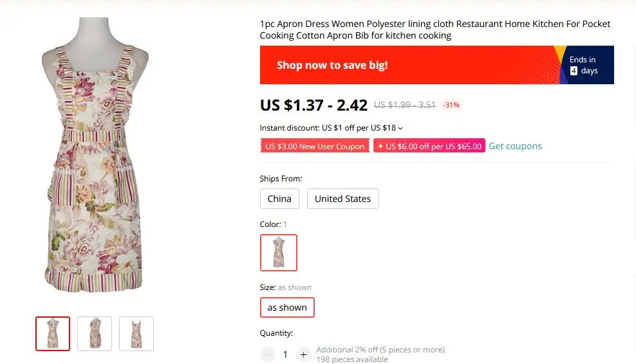Open the Get coupons link
This screenshot has width=636, height=364.
515,146
